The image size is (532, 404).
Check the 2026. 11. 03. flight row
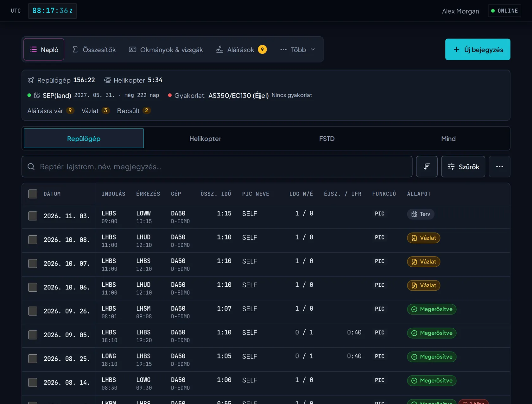pyautogui.click(x=33, y=216)
